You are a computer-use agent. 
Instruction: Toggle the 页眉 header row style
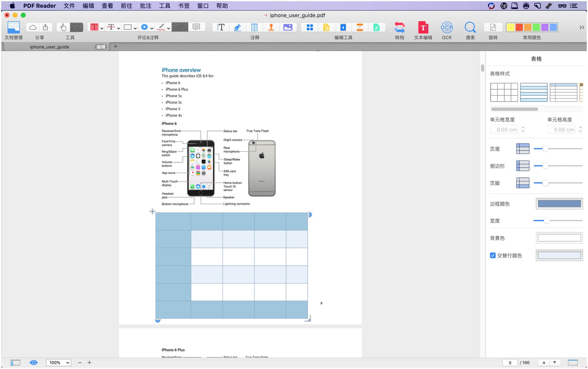[523, 149]
